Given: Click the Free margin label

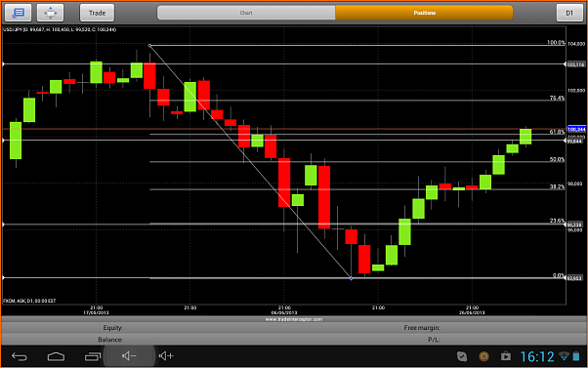Looking at the screenshot, I should [x=422, y=328].
